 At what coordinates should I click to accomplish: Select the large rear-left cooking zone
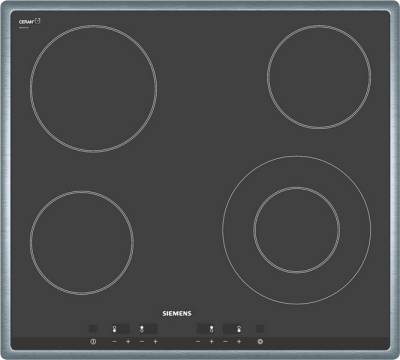93,89
